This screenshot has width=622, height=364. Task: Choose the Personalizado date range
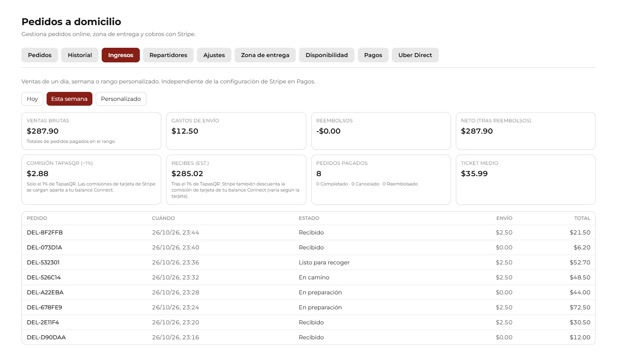(x=121, y=99)
